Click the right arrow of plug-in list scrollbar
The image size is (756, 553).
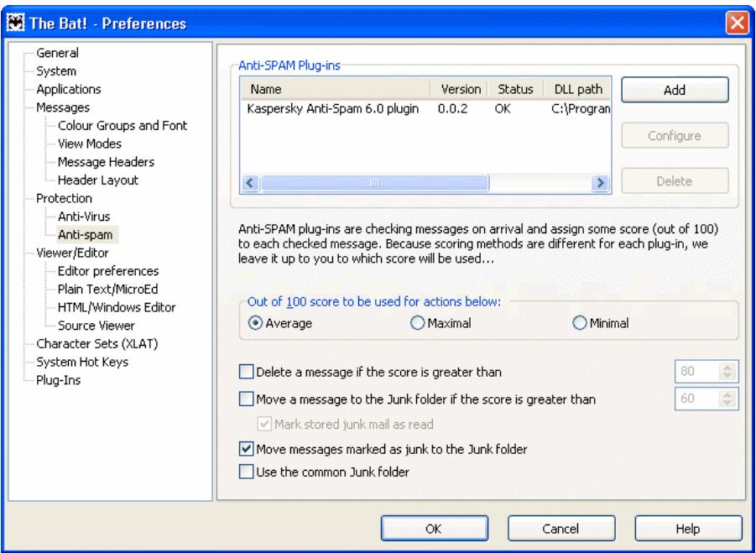(600, 183)
